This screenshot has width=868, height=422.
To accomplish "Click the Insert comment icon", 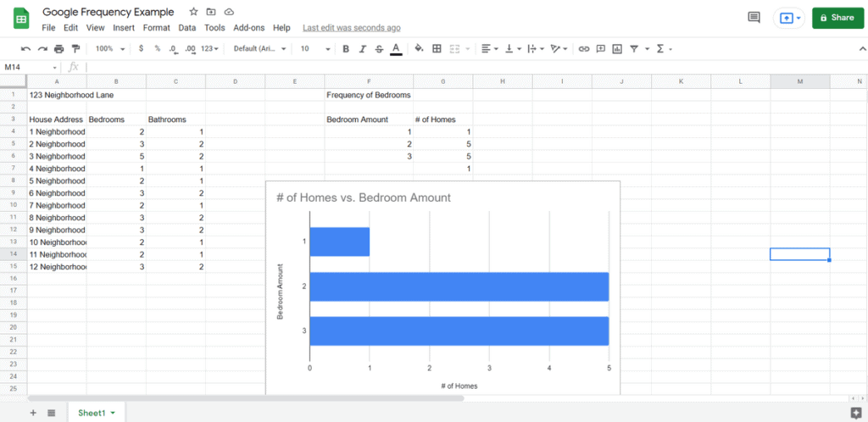I will [601, 48].
